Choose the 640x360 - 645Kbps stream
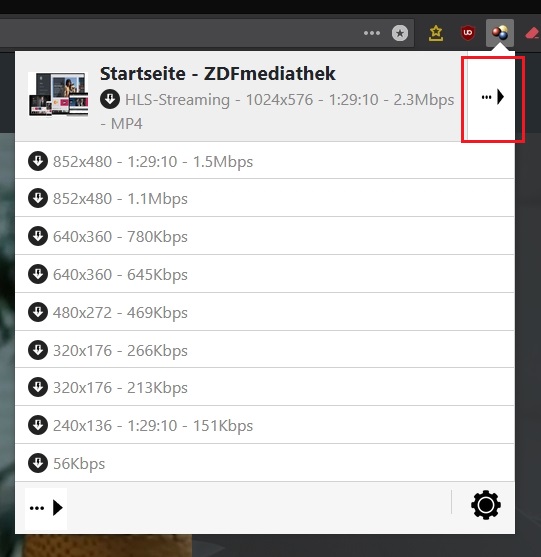541x557 pixels. point(265,274)
